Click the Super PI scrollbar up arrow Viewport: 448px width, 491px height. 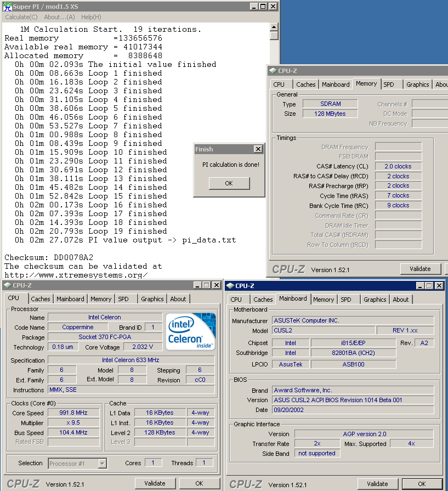click(274, 26)
